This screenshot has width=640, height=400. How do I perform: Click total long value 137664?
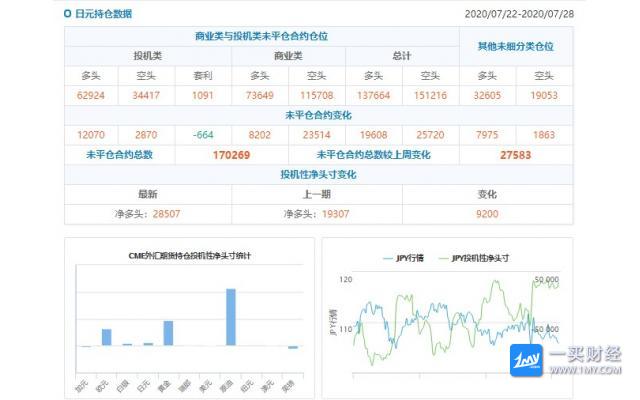pos(373,96)
